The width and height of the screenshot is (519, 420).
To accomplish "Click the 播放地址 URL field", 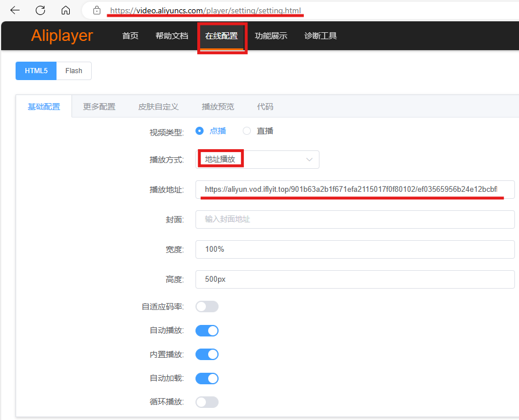I will tap(355, 190).
